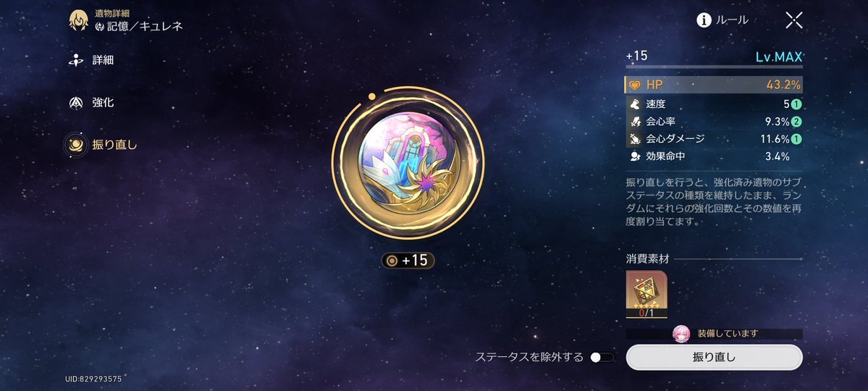Click the 会心率 substat icon

pyautogui.click(x=634, y=122)
